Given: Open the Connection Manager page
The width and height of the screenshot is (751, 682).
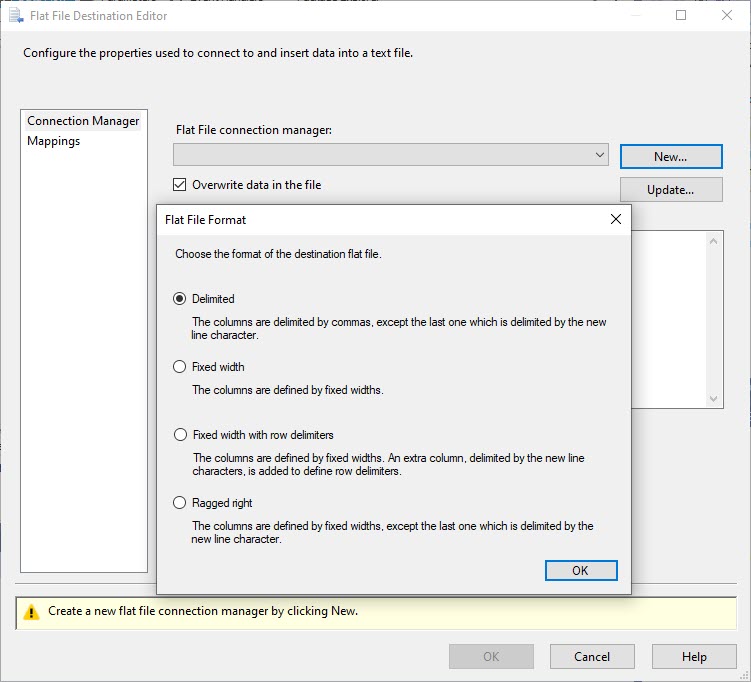Looking at the screenshot, I should [83, 121].
